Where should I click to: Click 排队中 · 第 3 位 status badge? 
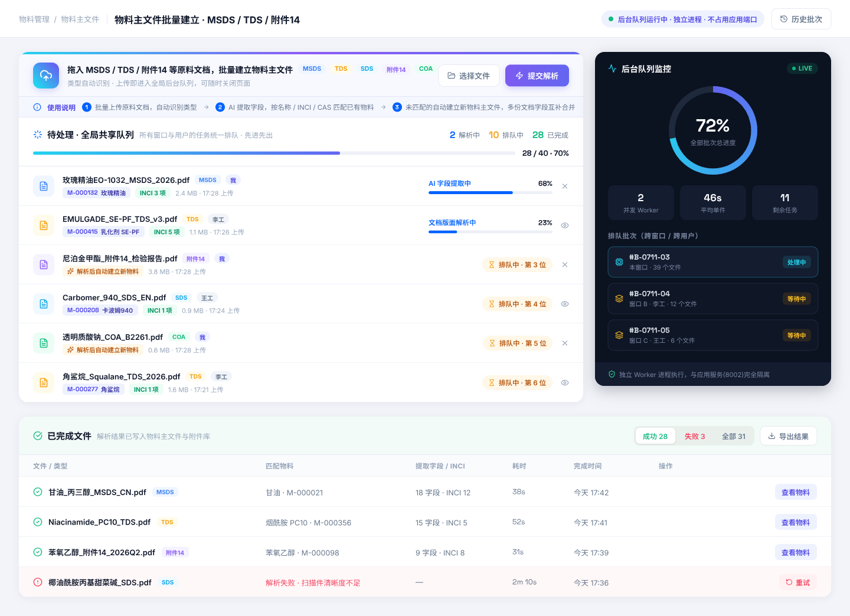(518, 265)
